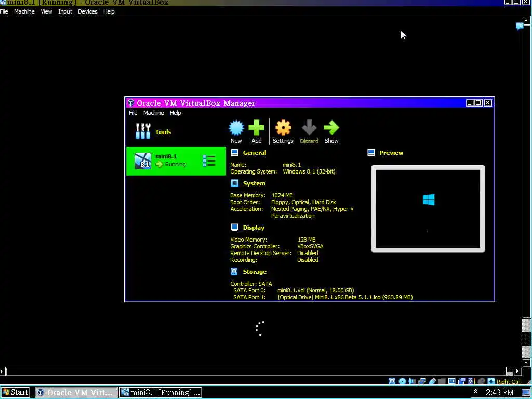Viewport: 532px width, 399px height.
Task: Click the Preview section header
Action: pos(391,153)
